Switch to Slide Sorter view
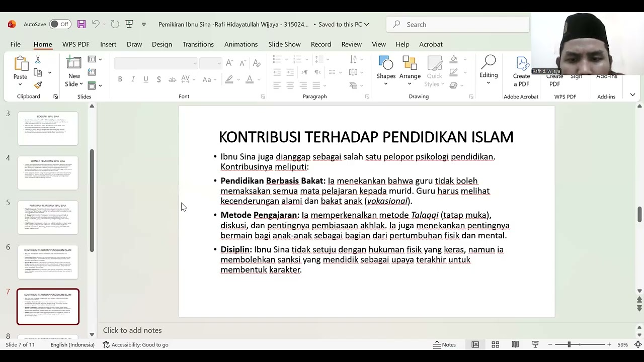Viewport: 644px width, 362px height. coord(495,344)
